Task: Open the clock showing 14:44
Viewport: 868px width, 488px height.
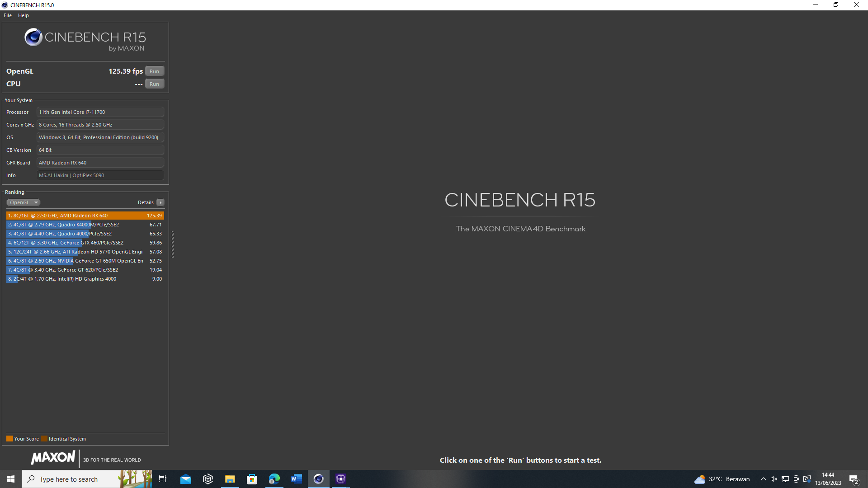Action: 828,479
